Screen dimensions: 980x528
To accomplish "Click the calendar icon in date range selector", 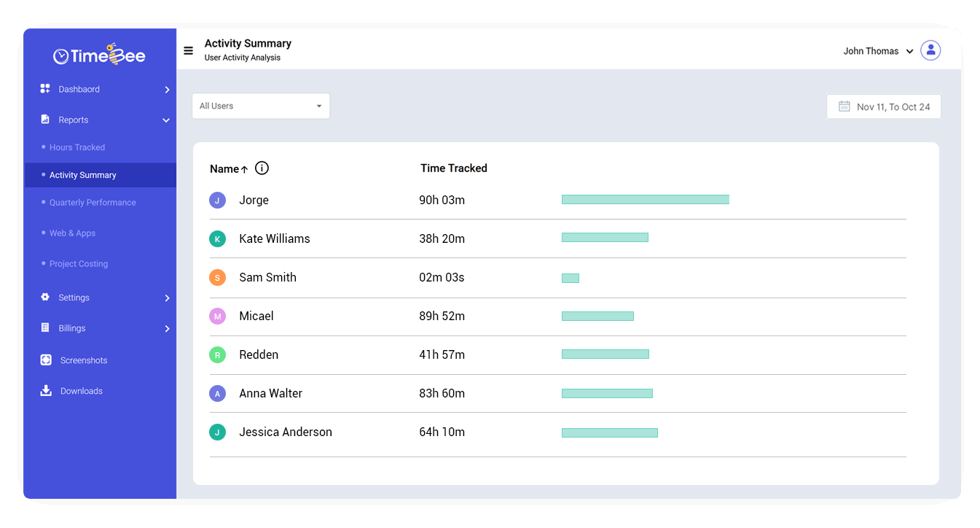I will point(844,106).
